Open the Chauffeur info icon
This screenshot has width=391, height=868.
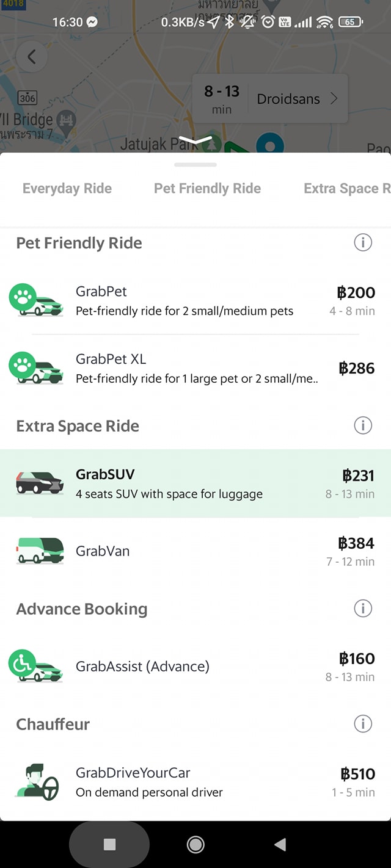363,724
